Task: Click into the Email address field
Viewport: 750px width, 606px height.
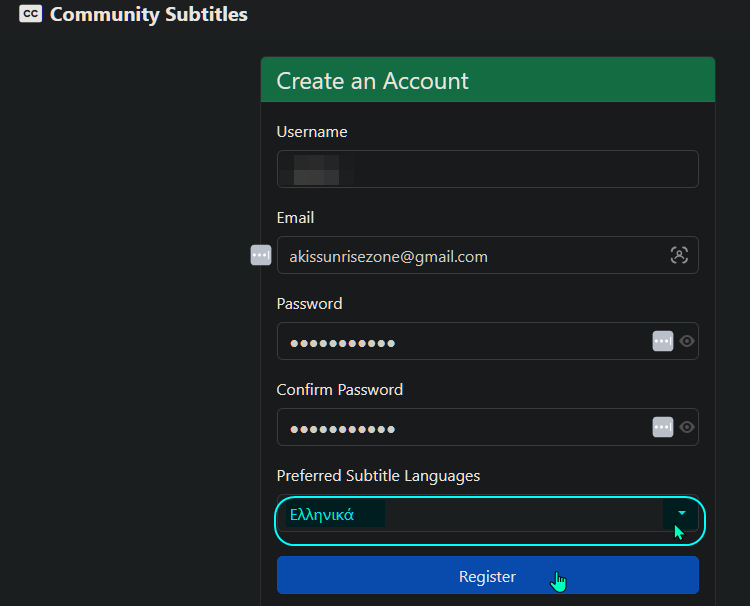Action: tap(470, 255)
